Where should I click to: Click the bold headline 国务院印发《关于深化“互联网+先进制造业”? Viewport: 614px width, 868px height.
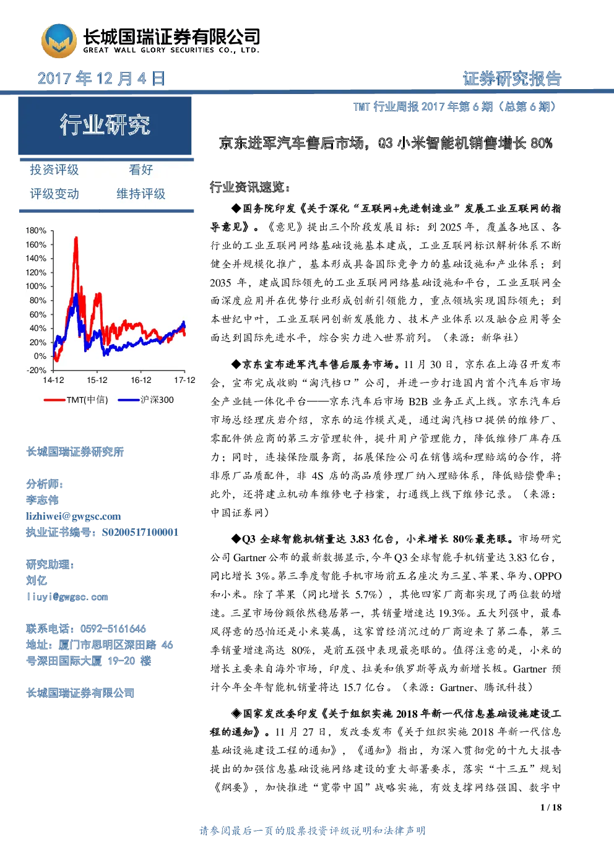(x=396, y=208)
